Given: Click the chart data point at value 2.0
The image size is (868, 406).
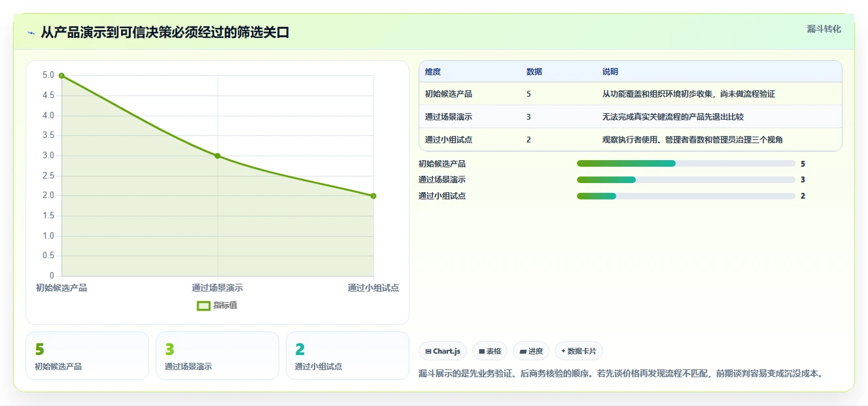Looking at the screenshot, I should tap(373, 195).
